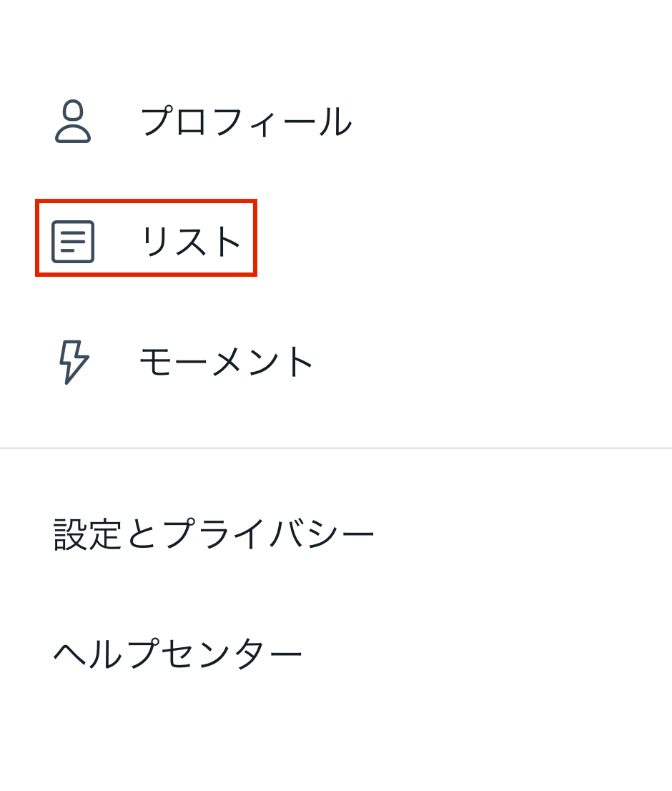Go to profile via プロフィール text

246,122
